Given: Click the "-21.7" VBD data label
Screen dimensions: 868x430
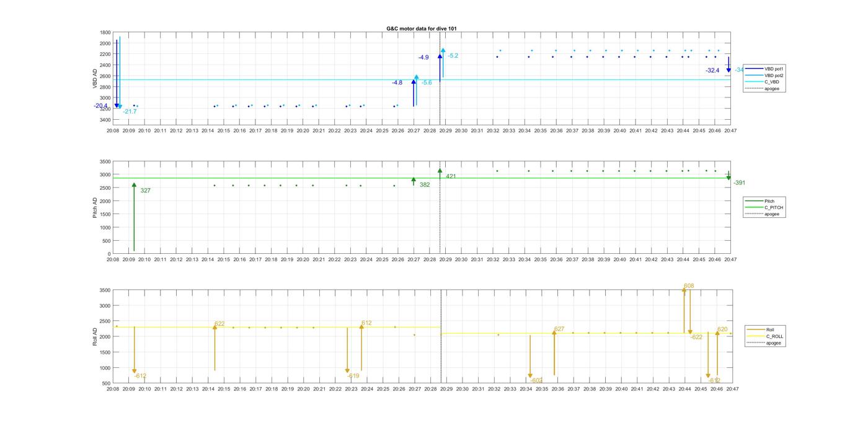Looking at the screenshot, I should point(130,112).
